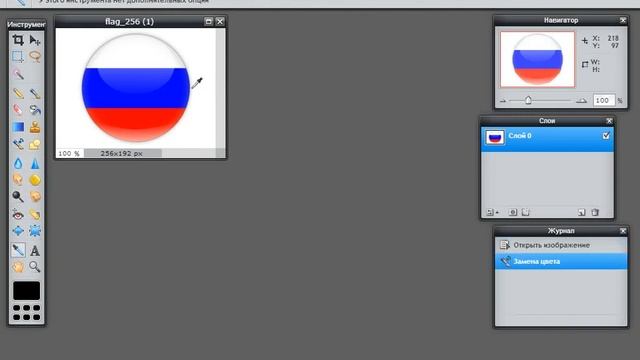Select the Pinch tool

(x=35, y=231)
